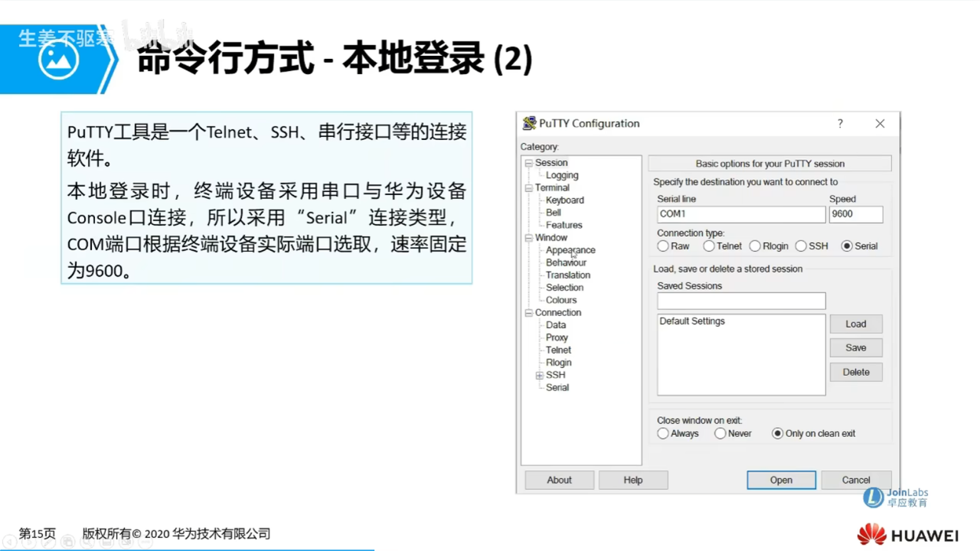Select Default Settings in the sessions list
The width and height of the screenshot is (980, 551).
692,321
